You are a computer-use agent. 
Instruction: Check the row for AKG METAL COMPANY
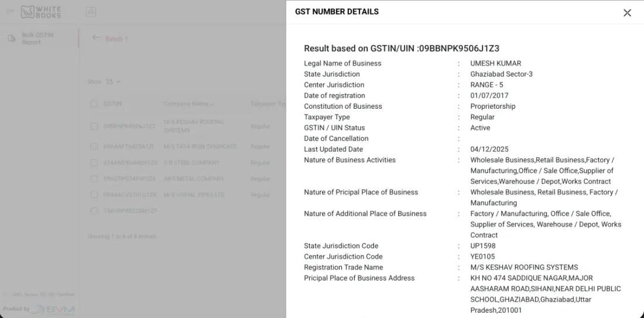pos(94,179)
